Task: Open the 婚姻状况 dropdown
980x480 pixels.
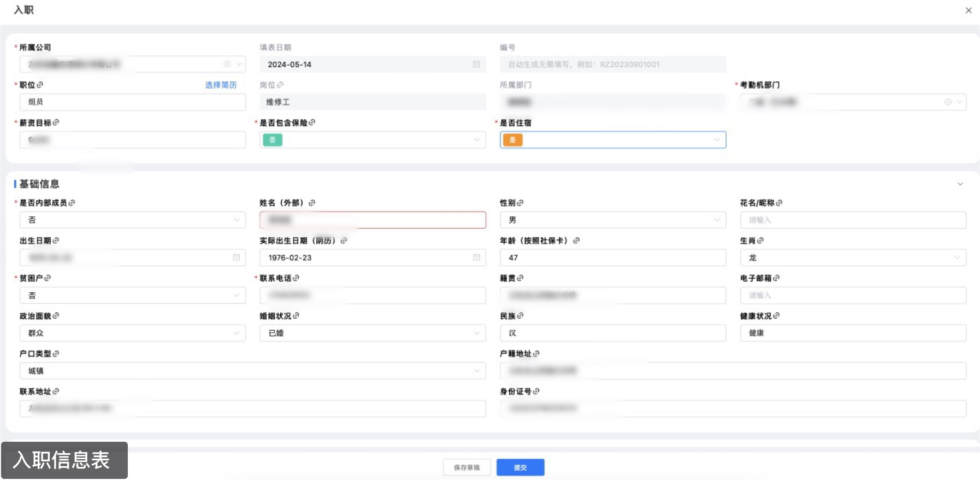Action: click(x=373, y=333)
